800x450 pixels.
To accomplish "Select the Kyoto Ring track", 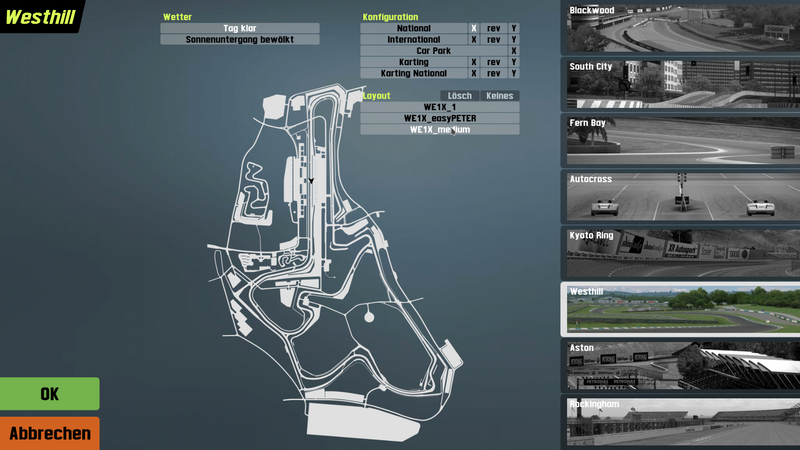I will (682, 252).
